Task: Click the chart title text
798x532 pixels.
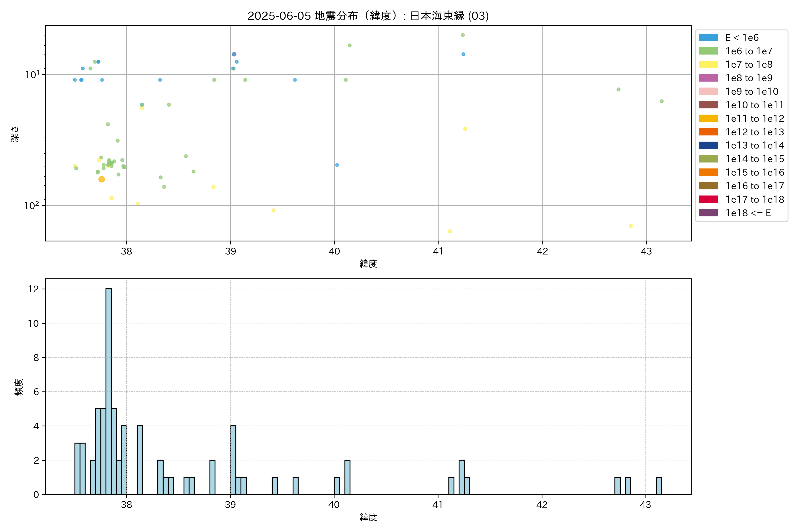Action: click(x=368, y=16)
